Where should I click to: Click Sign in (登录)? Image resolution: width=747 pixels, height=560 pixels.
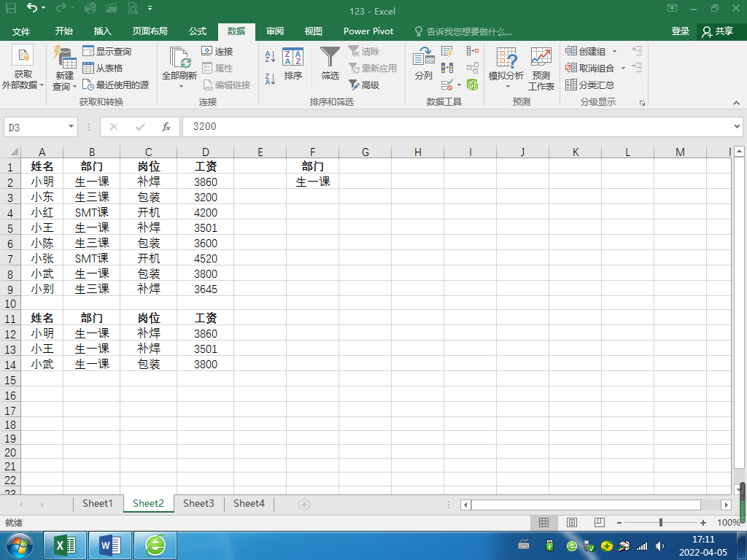pyautogui.click(x=681, y=31)
